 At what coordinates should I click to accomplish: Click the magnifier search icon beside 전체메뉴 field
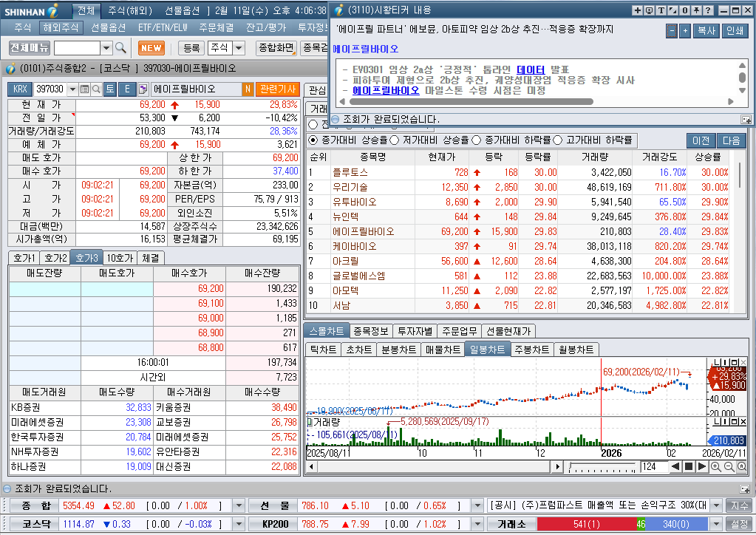click(x=120, y=48)
